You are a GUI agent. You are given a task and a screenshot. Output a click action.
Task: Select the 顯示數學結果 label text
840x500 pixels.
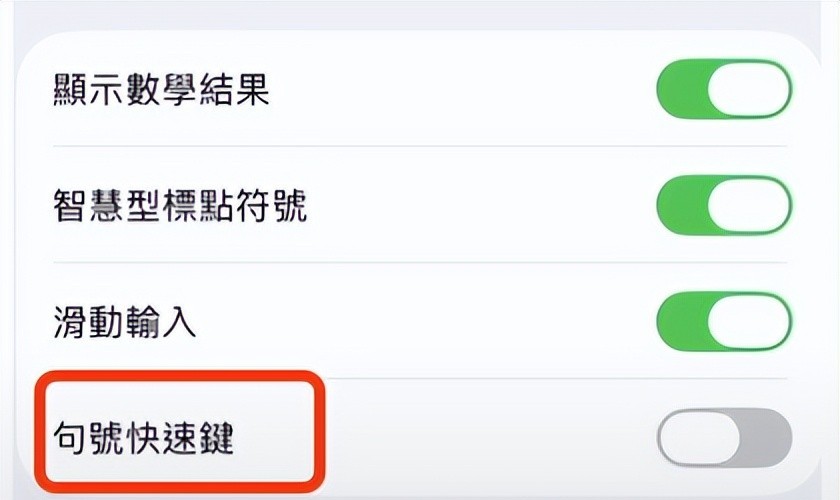(x=161, y=92)
